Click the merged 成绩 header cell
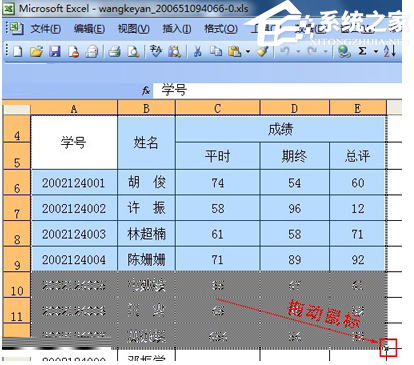The width and height of the screenshot is (414, 365). [281, 129]
